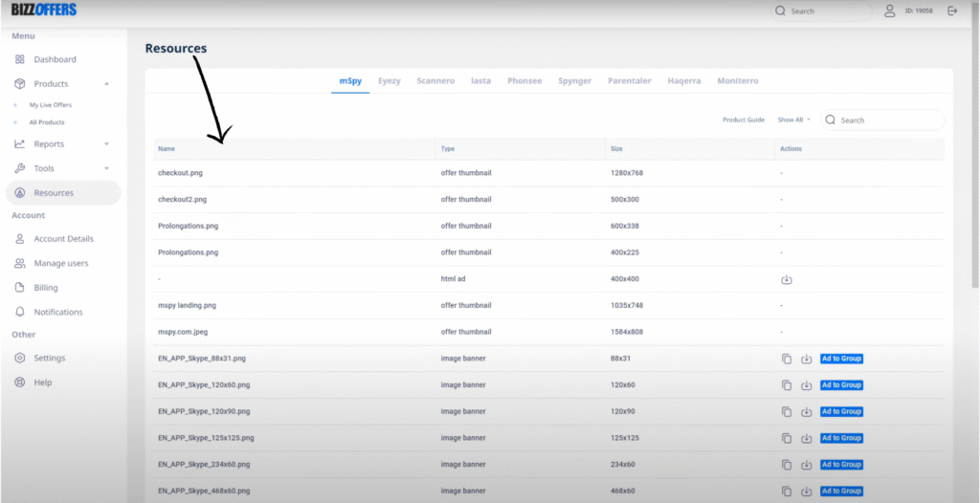Switch to the mSpy tab

(x=350, y=80)
